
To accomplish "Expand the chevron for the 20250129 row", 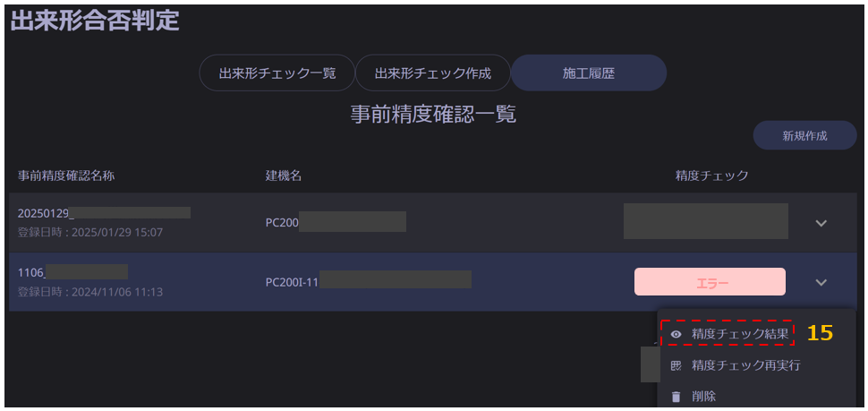I will coord(821,223).
